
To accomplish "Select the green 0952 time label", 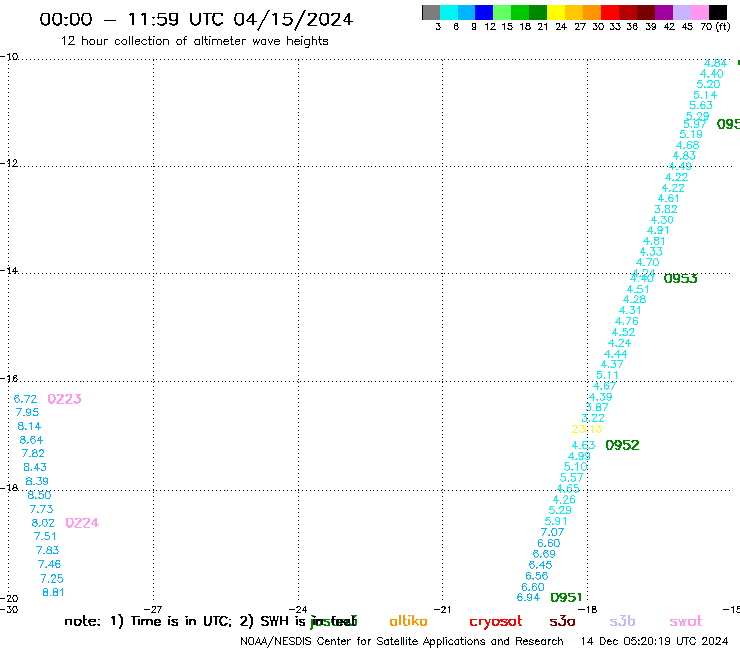I will [x=622, y=445].
